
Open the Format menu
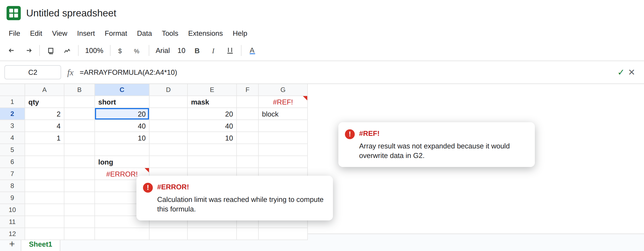[x=116, y=33]
